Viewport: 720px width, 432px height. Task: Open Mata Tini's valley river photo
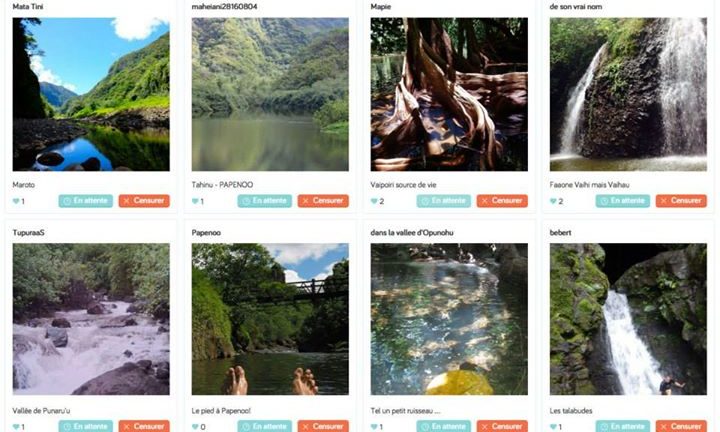(91, 94)
